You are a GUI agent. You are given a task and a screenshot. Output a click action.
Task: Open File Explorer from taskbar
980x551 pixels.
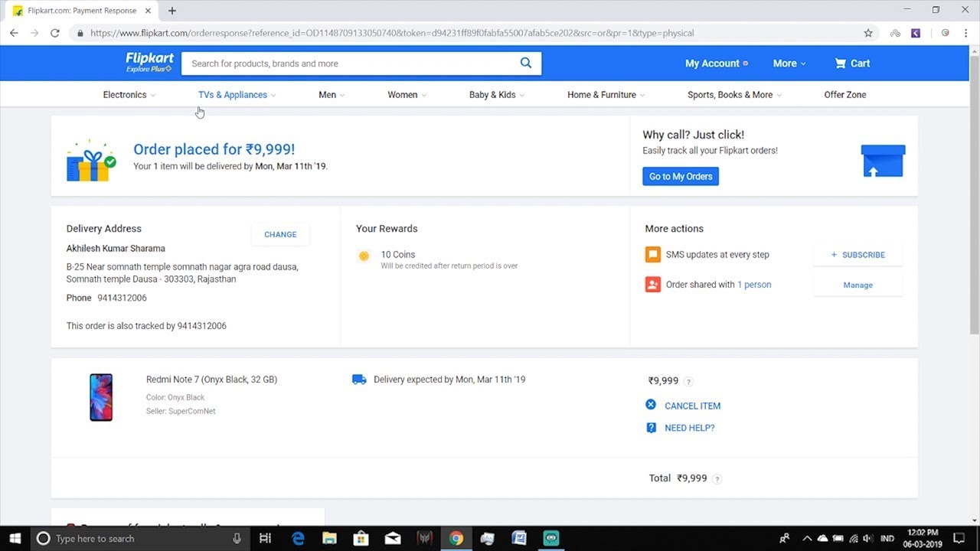coord(329,539)
